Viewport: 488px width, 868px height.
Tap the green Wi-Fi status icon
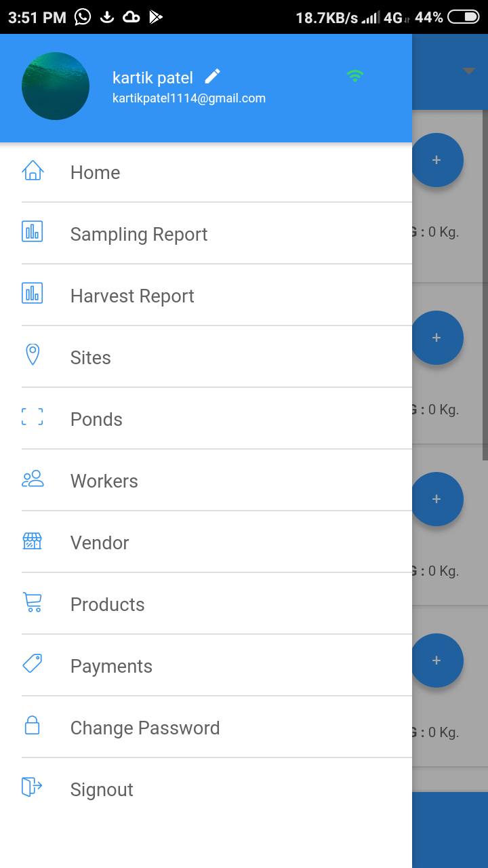click(354, 76)
